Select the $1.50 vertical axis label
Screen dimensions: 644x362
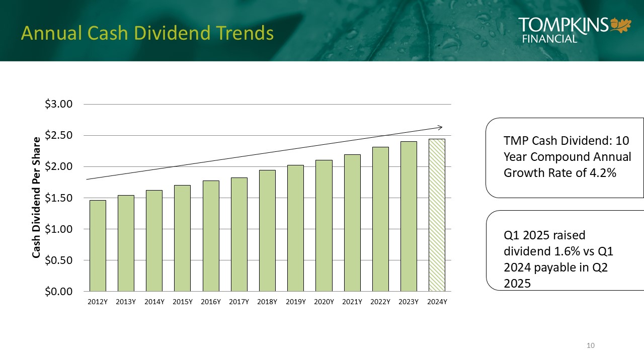59,198
